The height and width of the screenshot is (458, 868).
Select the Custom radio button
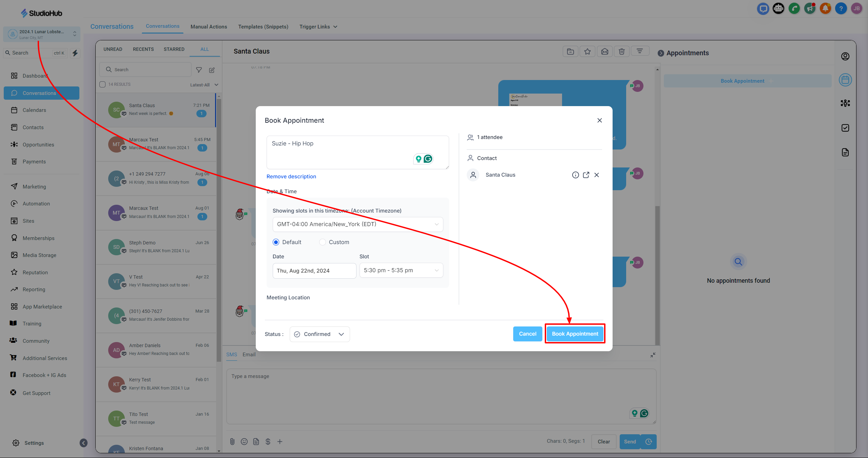pos(323,242)
